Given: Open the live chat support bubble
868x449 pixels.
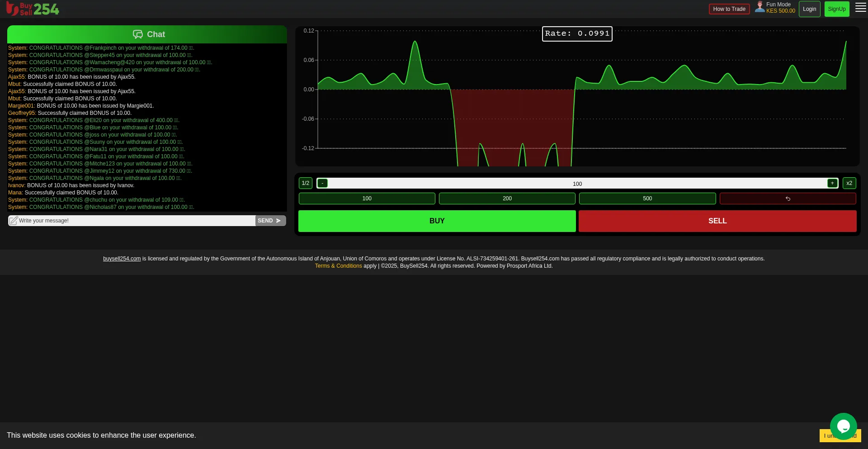Looking at the screenshot, I should (x=843, y=426).
